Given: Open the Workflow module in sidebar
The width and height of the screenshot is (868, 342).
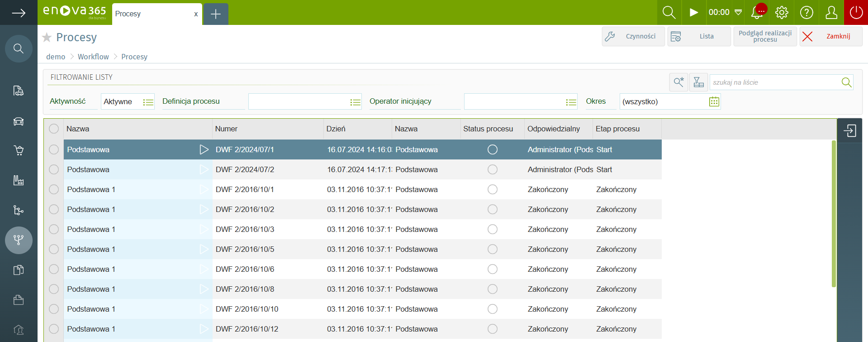Looking at the screenshot, I should coord(19,240).
